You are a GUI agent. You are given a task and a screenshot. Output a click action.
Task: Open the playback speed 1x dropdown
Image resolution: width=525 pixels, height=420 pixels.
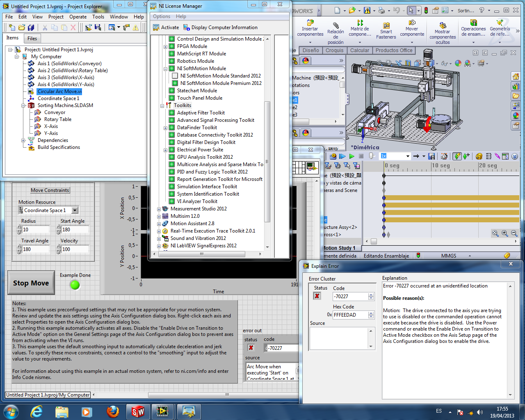(x=408, y=156)
